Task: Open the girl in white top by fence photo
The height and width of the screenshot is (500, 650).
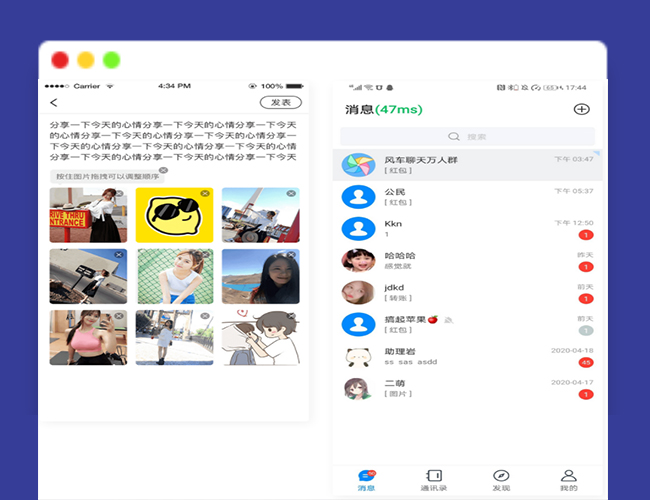Action: (175, 276)
